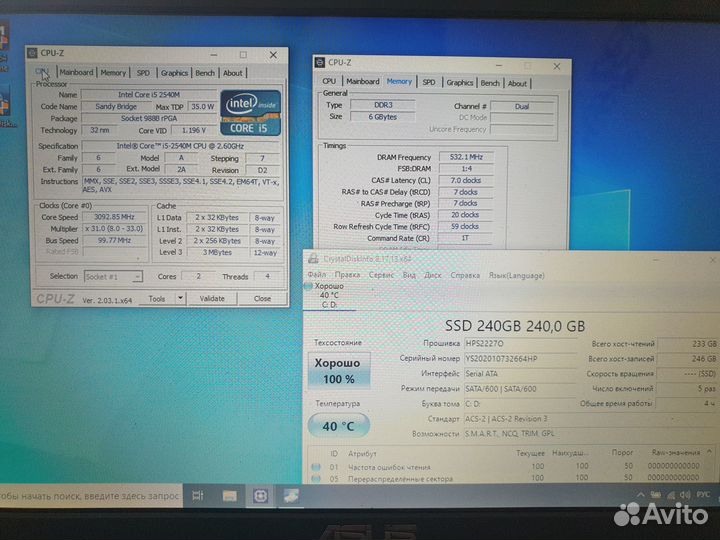
Task: Click the status dot of SMART attribute 01
Action: click(x=316, y=467)
